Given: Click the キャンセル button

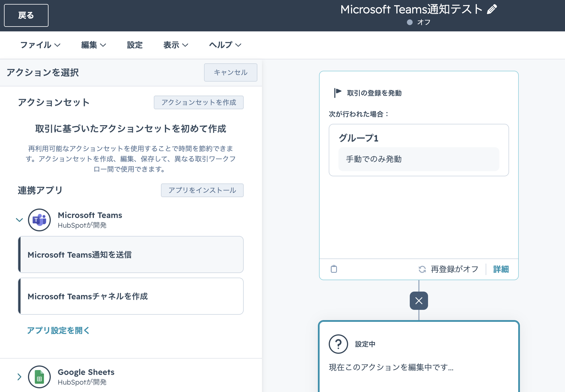Looking at the screenshot, I should (x=231, y=72).
